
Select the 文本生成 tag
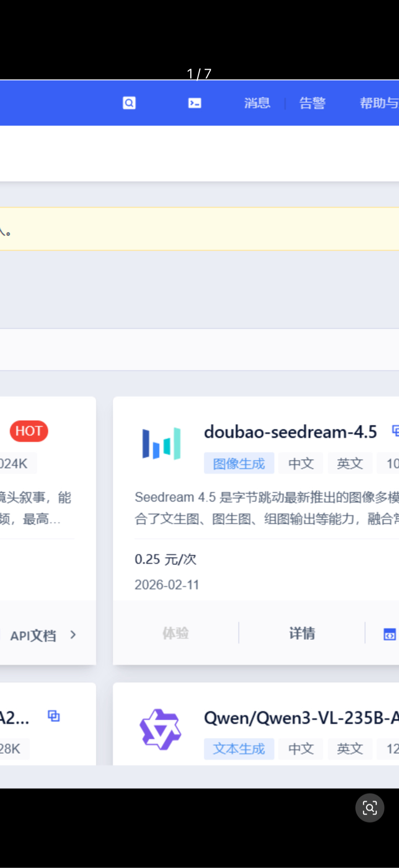(239, 749)
